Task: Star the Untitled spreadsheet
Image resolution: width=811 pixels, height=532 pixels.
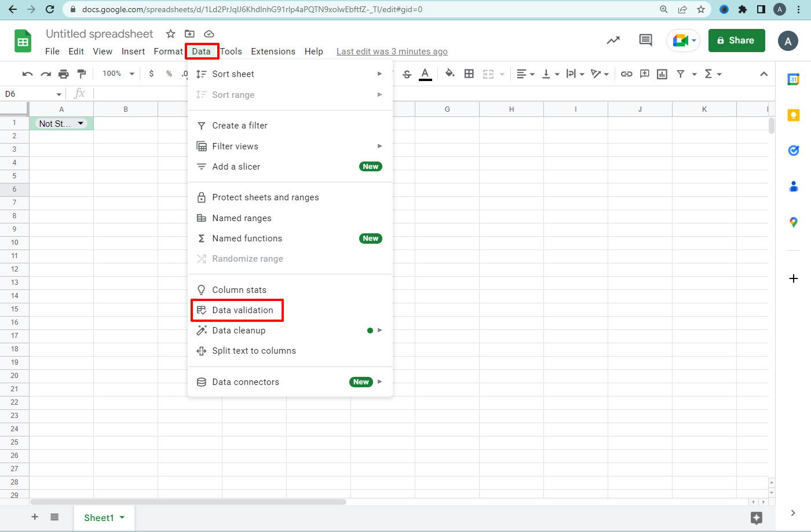Action: [170, 34]
